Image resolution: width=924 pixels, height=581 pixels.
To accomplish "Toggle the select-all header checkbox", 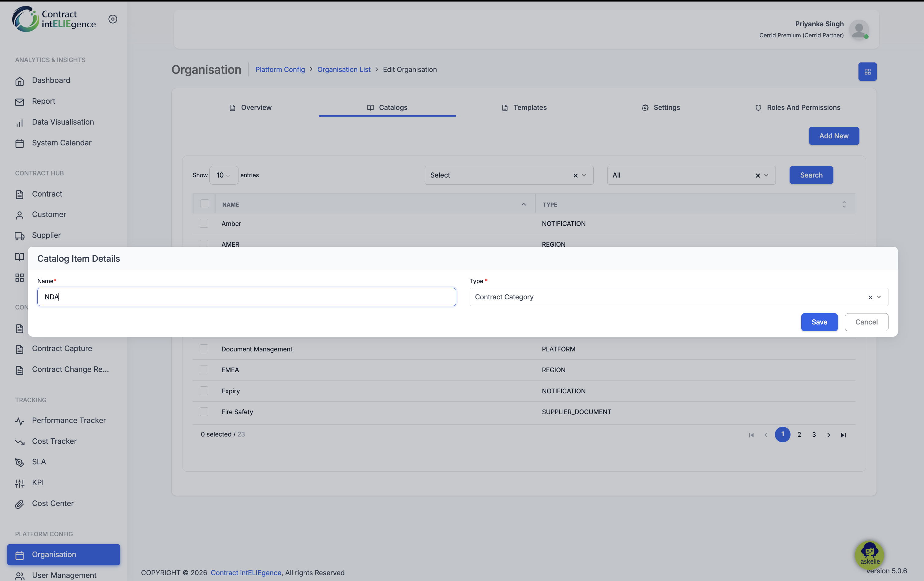I will click(205, 204).
